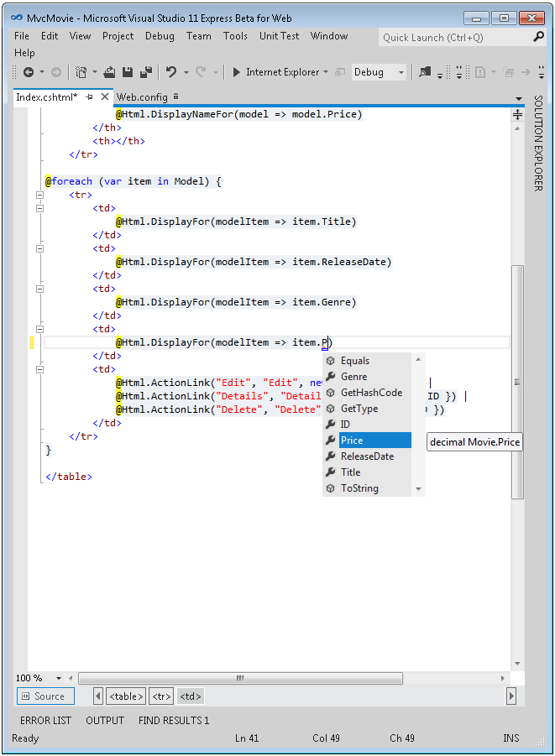This screenshot has height=756, width=555.
Task: Open the Navigate Backward history dropdown
Action: point(42,72)
